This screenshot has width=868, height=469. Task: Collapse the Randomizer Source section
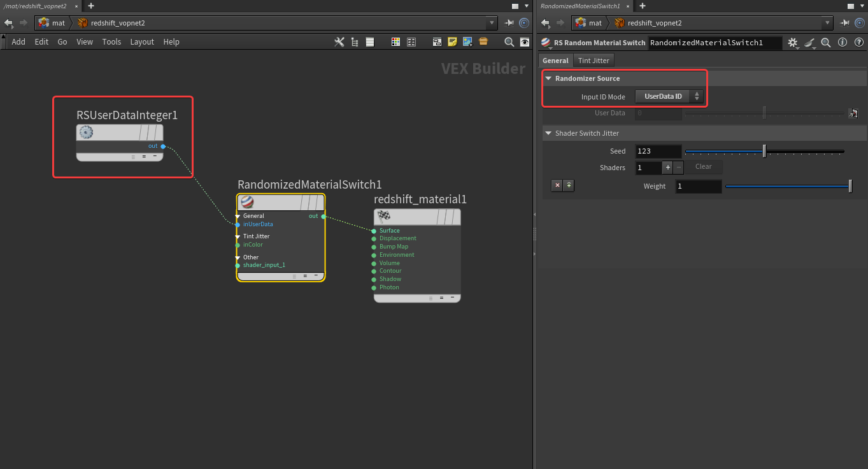(548, 78)
